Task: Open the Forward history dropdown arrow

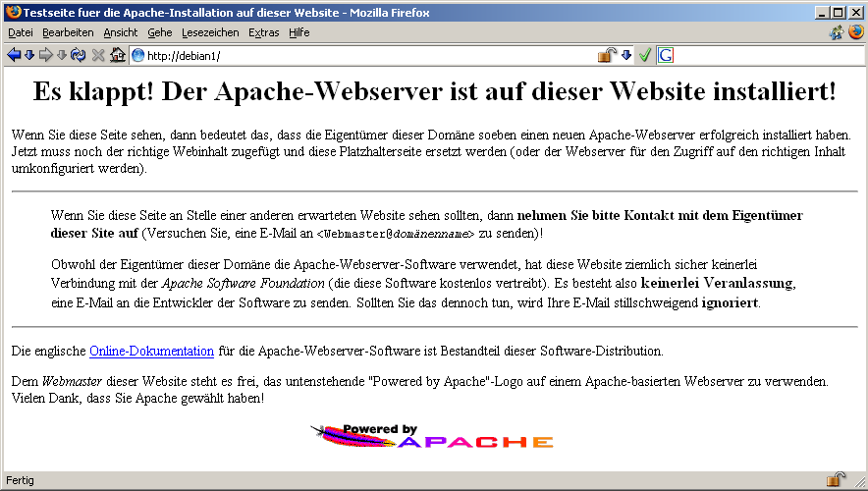Action: pos(62,55)
